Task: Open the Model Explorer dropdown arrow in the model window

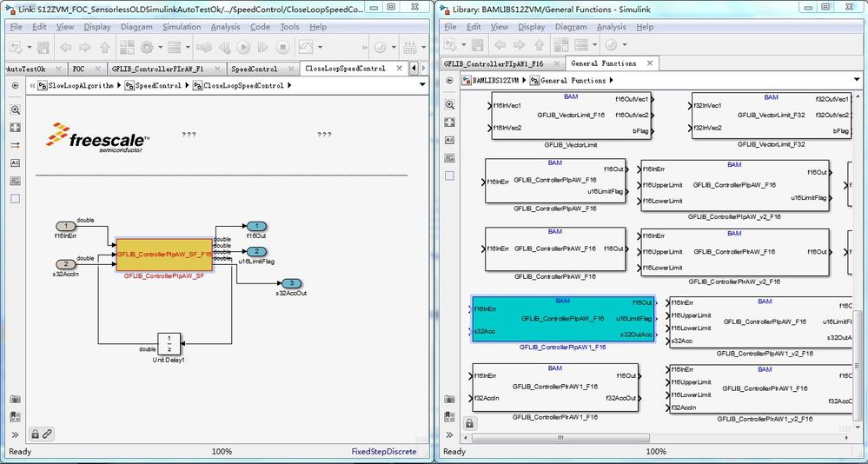Action: click(188, 47)
